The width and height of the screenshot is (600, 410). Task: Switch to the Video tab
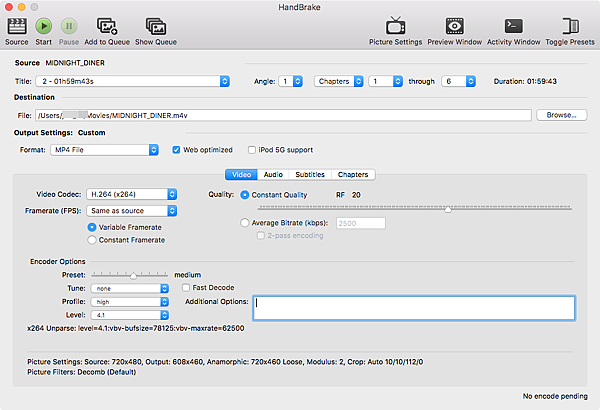click(x=241, y=175)
